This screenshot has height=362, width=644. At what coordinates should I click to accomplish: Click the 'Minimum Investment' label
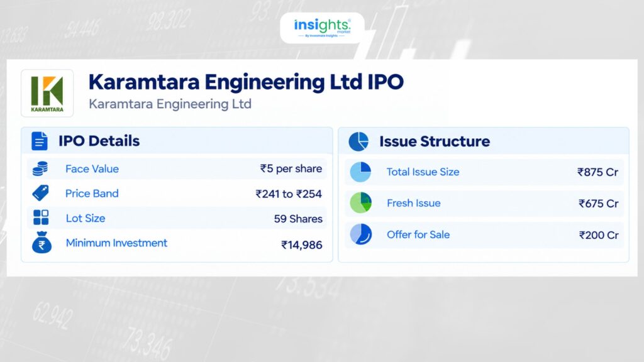(x=116, y=243)
